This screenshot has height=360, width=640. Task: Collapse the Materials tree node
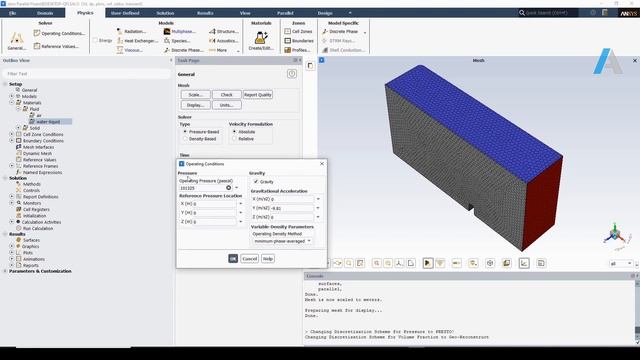tap(12, 102)
